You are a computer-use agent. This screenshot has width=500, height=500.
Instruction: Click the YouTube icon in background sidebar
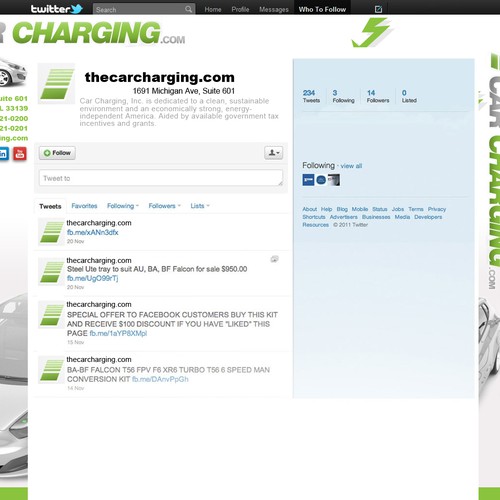click(x=20, y=154)
